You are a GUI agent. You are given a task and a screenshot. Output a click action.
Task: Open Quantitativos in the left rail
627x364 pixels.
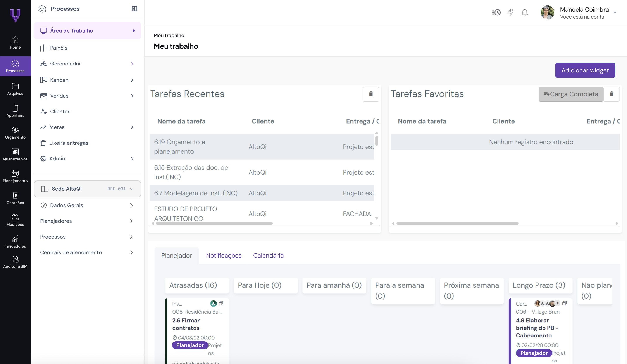15,155
